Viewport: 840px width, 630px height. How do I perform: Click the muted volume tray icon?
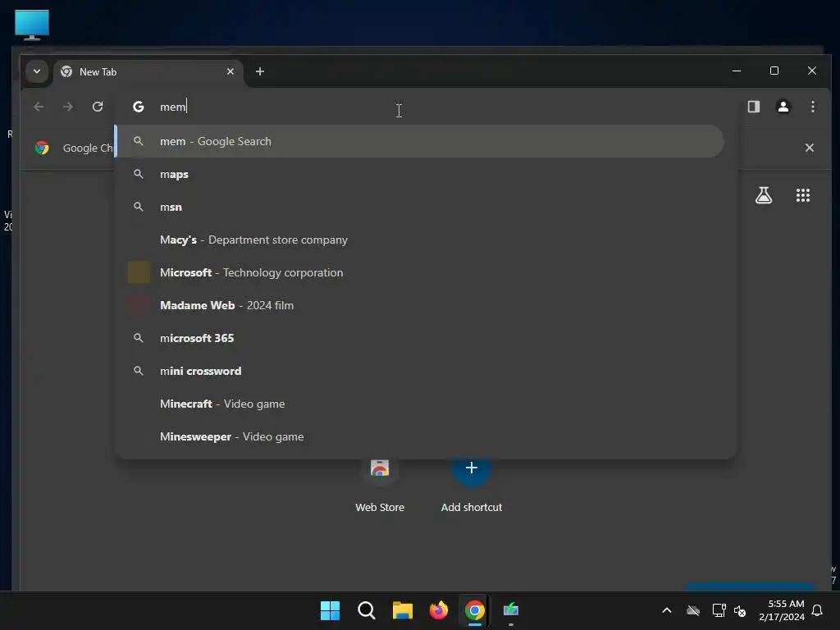click(740, 610)
